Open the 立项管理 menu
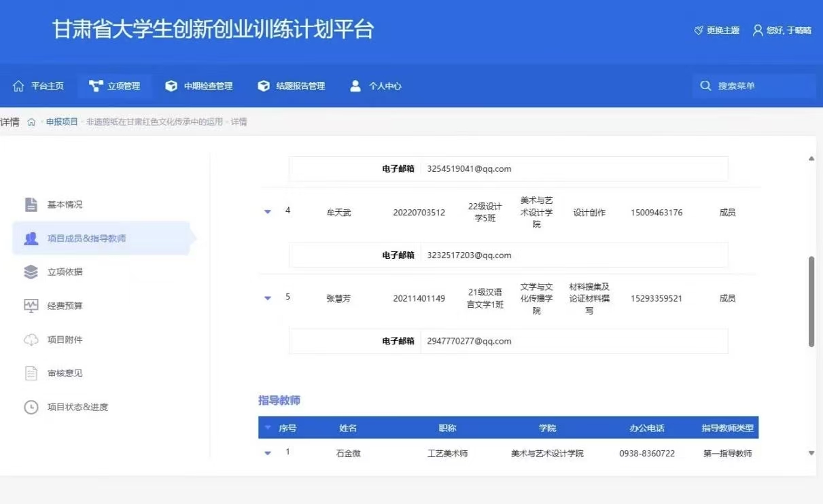The image size is (823, 504). pyautogui.click(x=115, y=86)
